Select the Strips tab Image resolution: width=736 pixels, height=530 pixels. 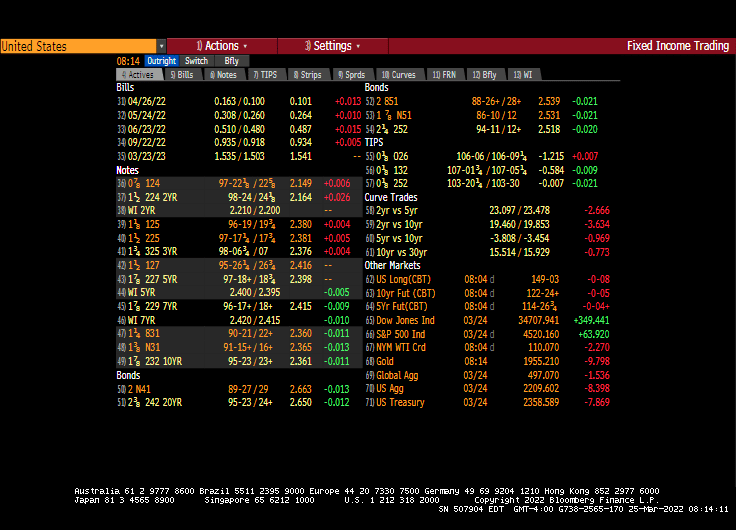pyautogui.click(x=309, y=75)
